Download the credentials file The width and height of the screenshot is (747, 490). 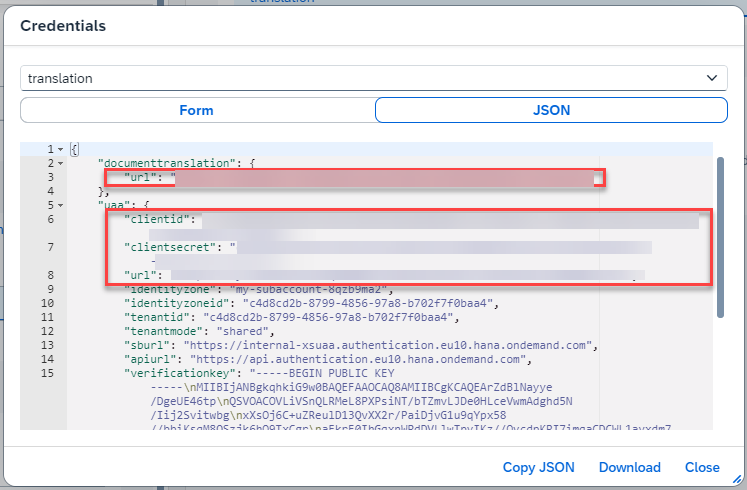(x=629, y=467)
